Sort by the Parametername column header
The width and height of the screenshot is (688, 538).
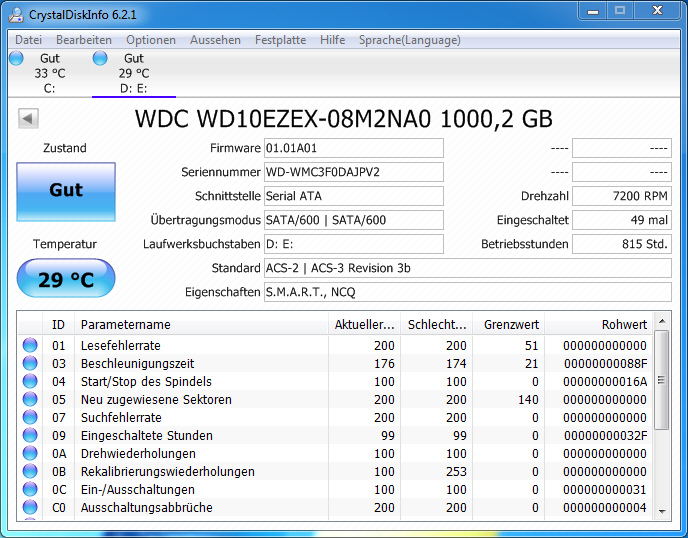(x=201, y=324)
